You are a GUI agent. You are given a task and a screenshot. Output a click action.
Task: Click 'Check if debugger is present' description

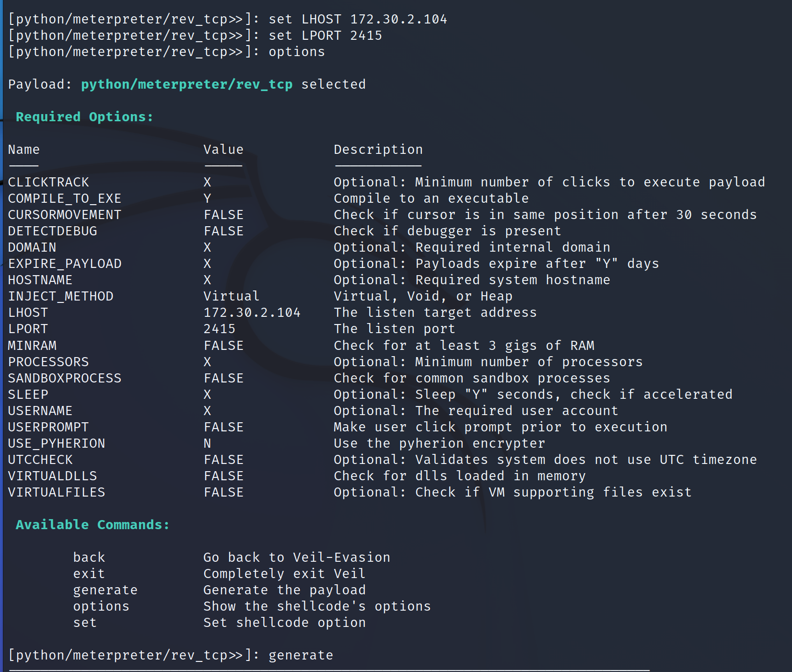click(x=447, y=231)
